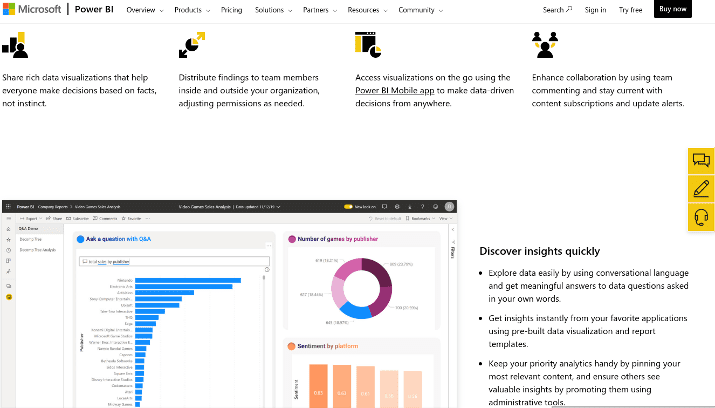This screenshot has width=715, height=408.
Task: Click the Buy now button
Action: point(673,9)
